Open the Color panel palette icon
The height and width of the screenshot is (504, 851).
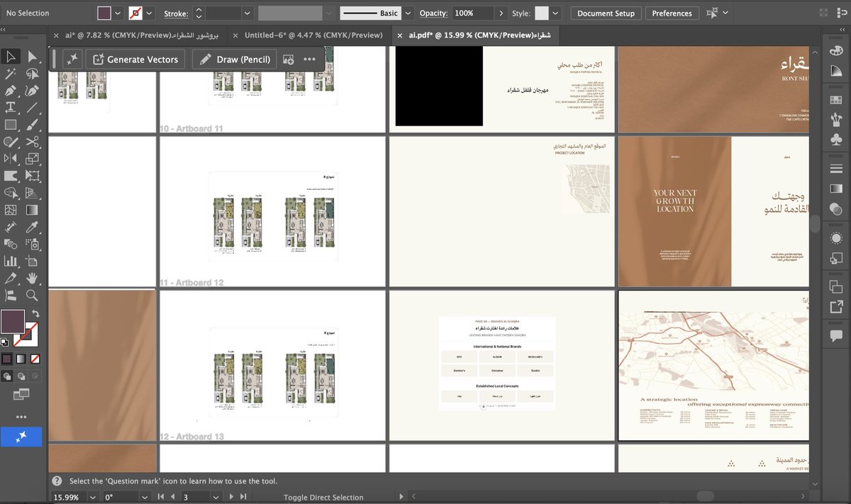(835, 52)
